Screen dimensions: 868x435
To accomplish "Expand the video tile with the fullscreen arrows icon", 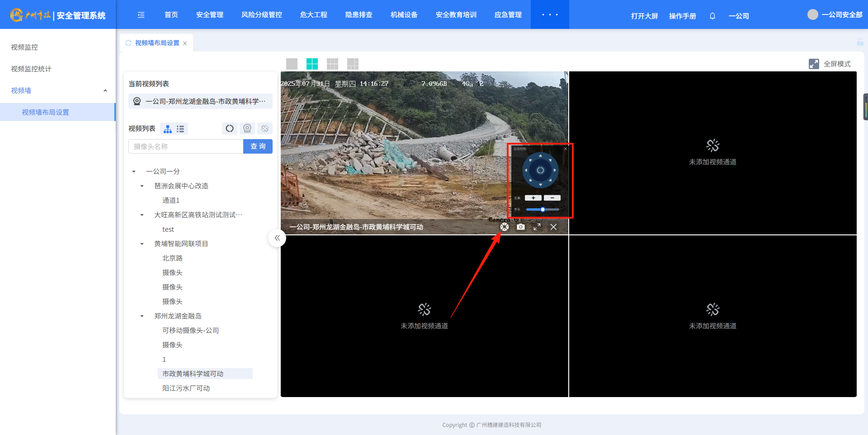I will click(x=537, y=227).
